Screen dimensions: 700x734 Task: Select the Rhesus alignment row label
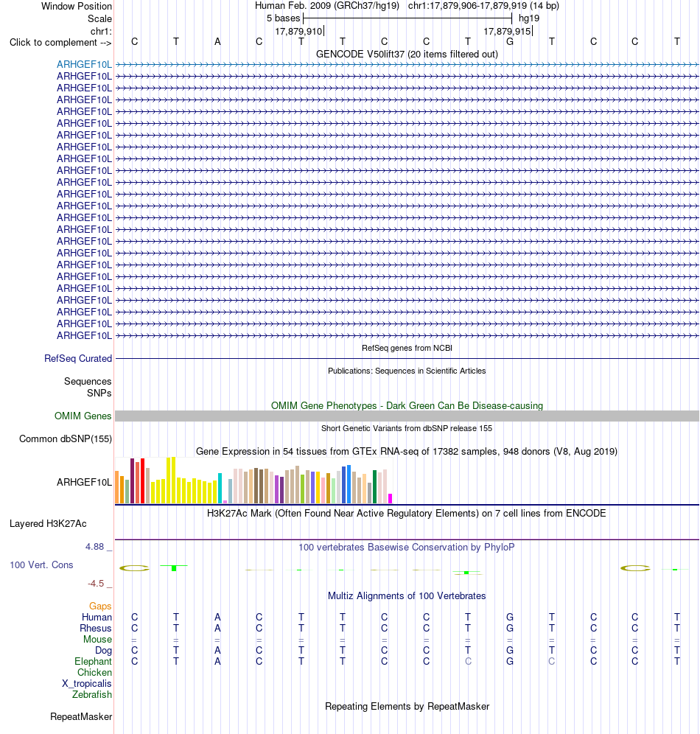pyautogui.click(x=96, y=628)
